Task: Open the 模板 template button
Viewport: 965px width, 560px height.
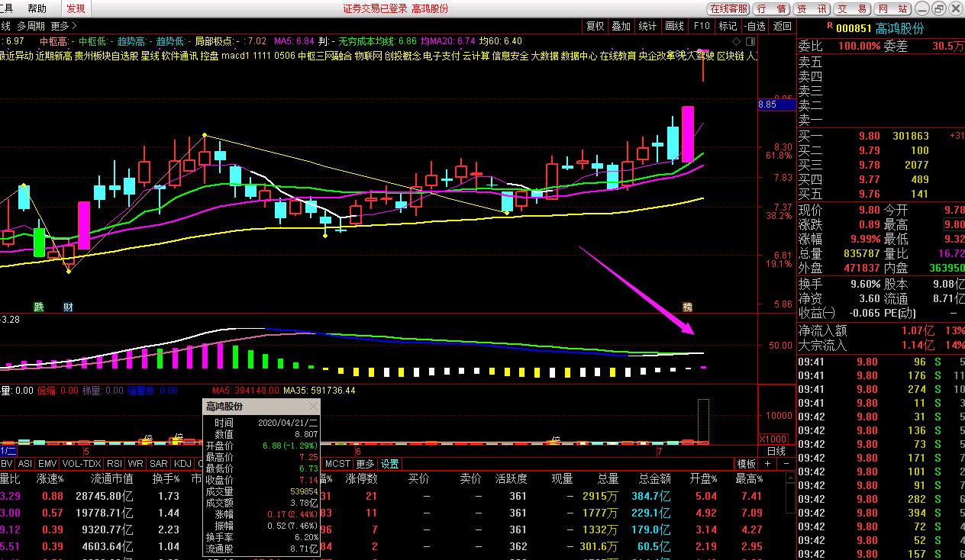Action: point(746,464)
